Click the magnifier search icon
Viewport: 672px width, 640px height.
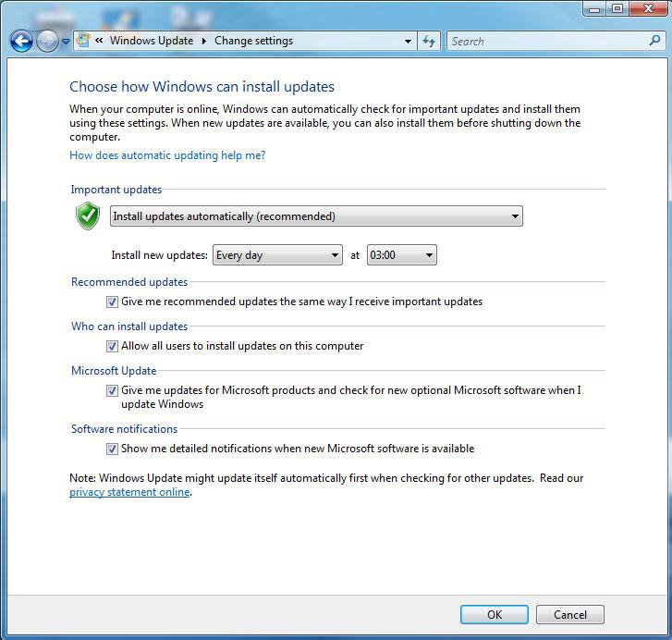coord(654,41)
